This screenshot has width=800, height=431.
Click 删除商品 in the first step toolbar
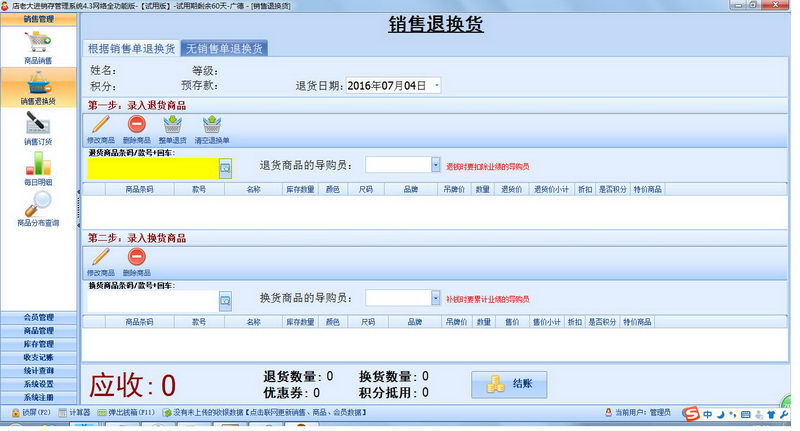coord(137,130)
